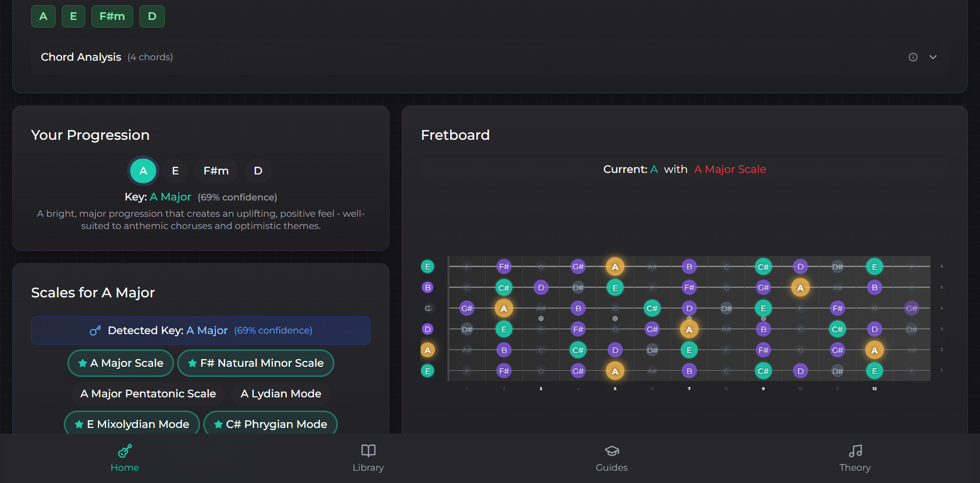Click the blue key icon beside Detected Key

[x=95, y=331]
